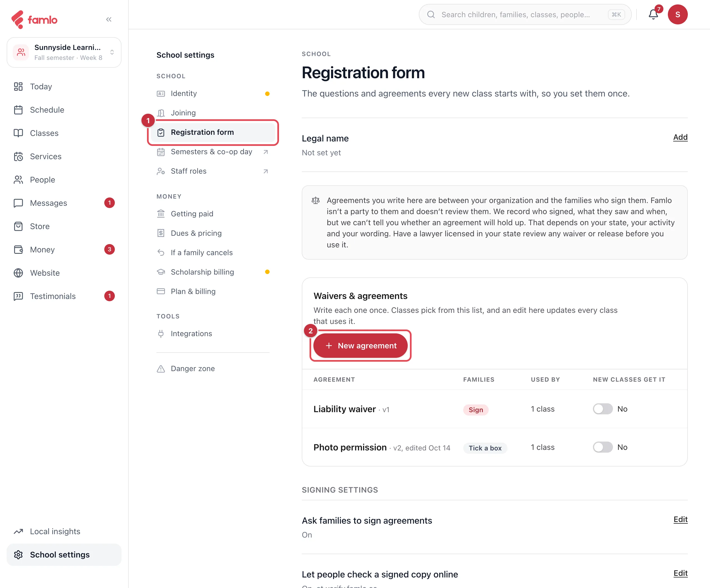Open Danger zone settings
This screenshot has width=710, height=588.
[x=213, y=369]
